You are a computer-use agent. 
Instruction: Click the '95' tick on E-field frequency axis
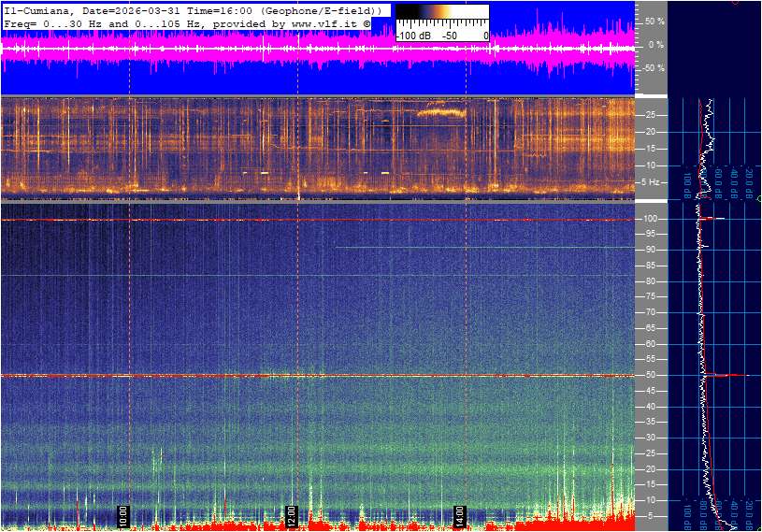point(650,234)
